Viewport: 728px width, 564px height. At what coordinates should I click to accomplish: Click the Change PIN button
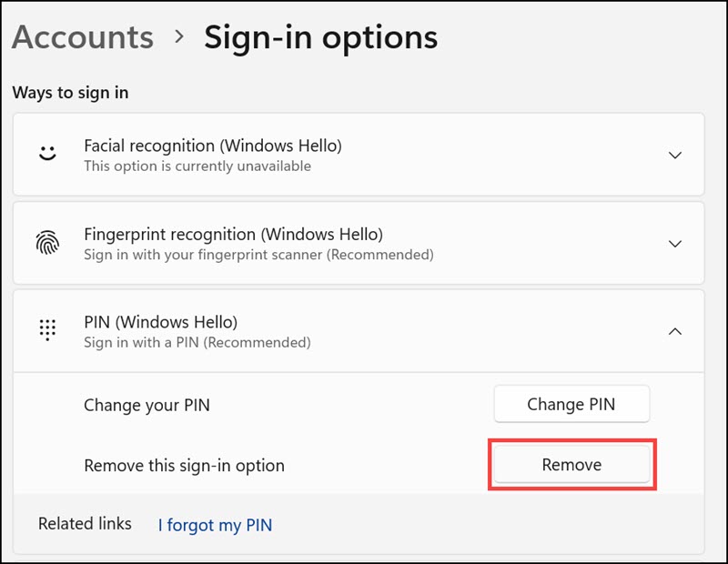pos(571,404)
